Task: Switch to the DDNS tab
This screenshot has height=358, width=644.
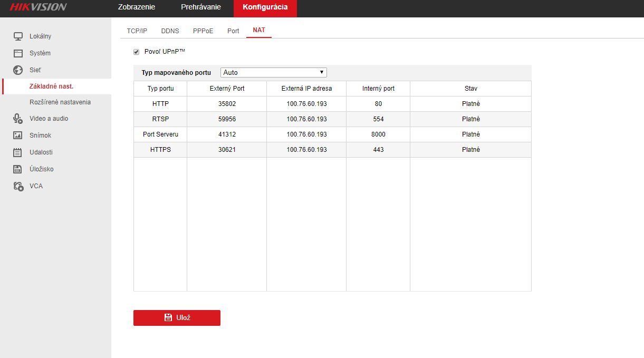Action: coord(170,31)
